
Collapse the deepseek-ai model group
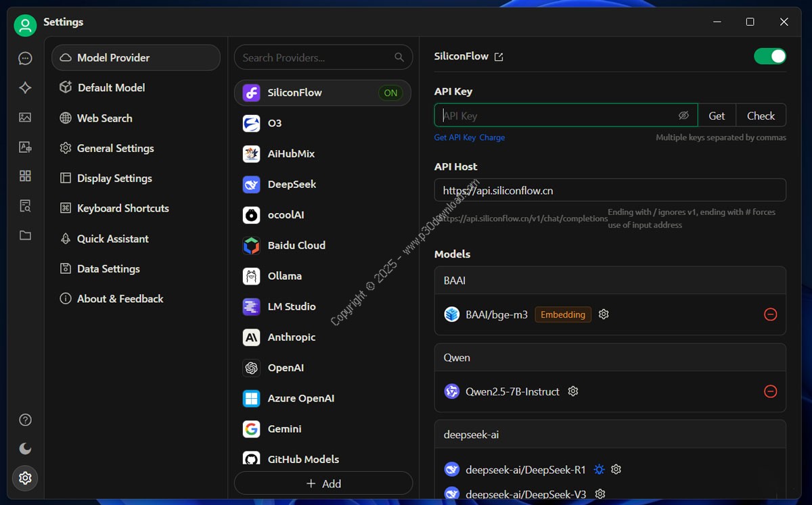[610, 434]
